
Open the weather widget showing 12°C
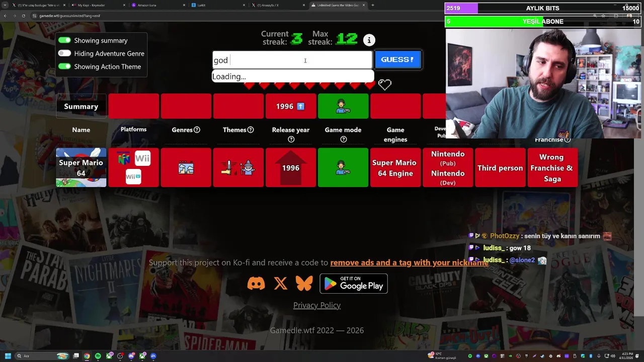tap(441, 355)
